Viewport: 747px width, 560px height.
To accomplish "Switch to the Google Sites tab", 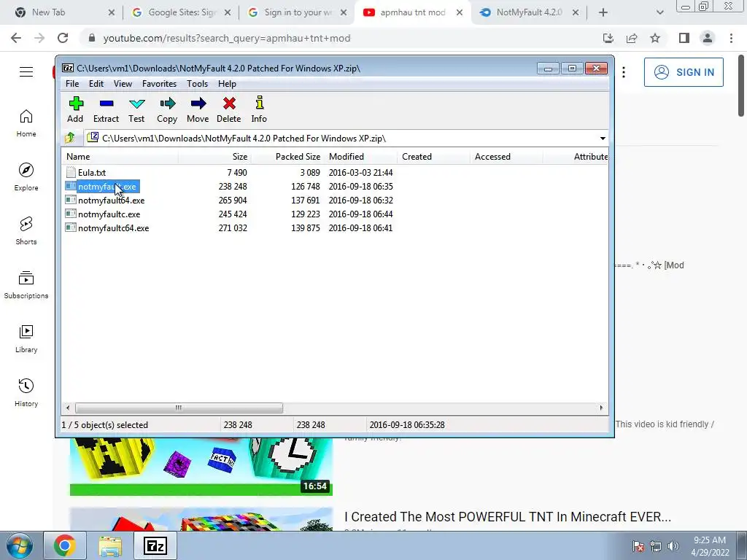I will [x=181, y=12].
